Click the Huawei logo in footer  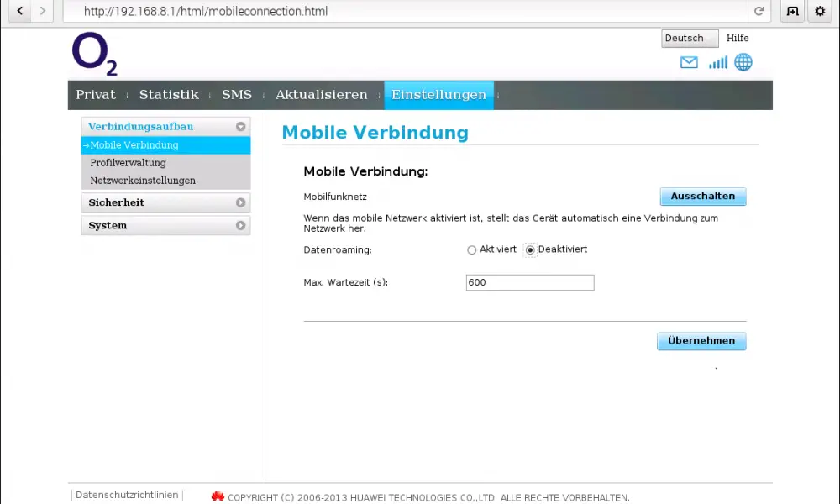[218, 496]
